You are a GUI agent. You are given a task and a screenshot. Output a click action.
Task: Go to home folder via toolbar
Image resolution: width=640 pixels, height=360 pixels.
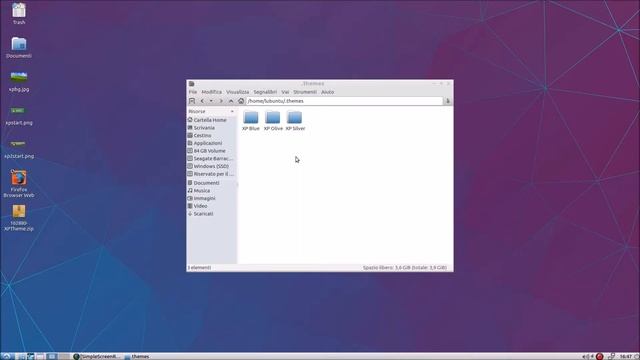(x=241, y=101)
